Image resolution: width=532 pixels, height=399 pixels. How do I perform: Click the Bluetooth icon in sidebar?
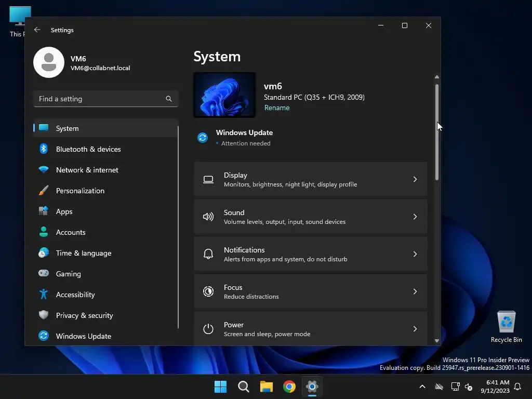[x=44, y=149]
